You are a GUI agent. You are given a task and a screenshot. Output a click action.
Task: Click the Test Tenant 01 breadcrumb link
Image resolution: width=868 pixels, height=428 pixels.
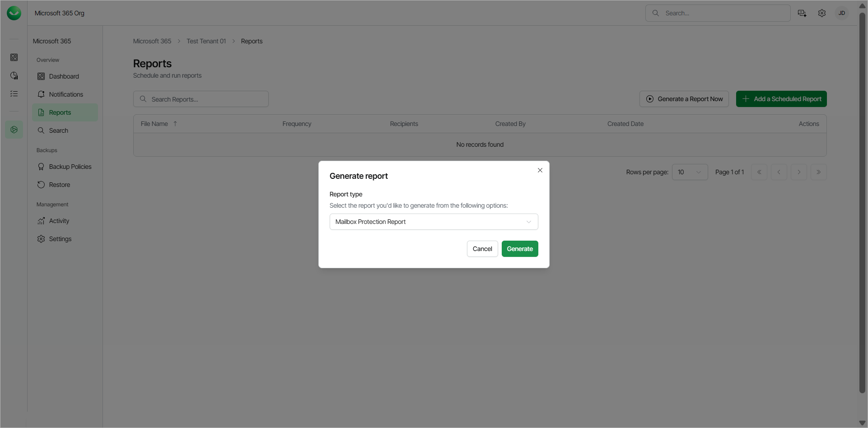(x=206, y=41)
